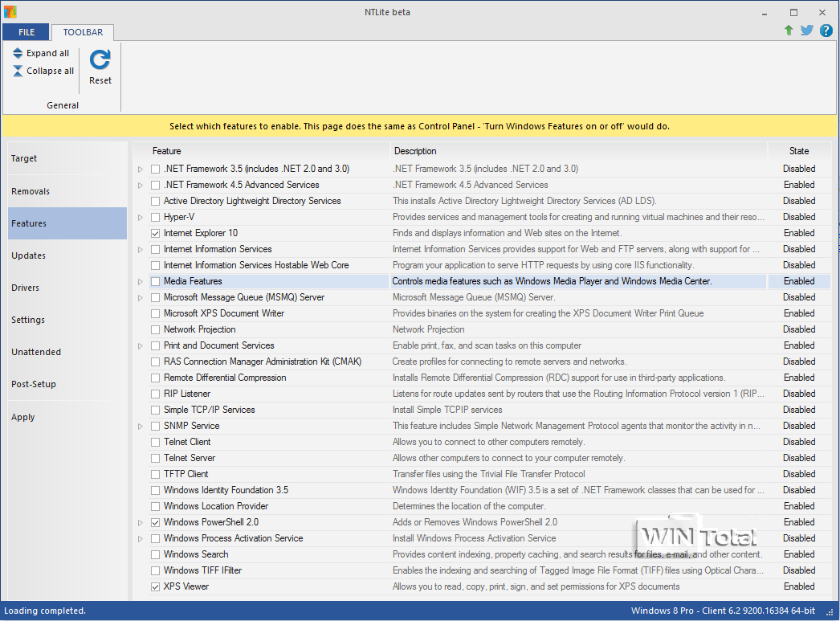Click the NTLite app icon in title bar
840x621 pixels.
[x=10, y=12]
